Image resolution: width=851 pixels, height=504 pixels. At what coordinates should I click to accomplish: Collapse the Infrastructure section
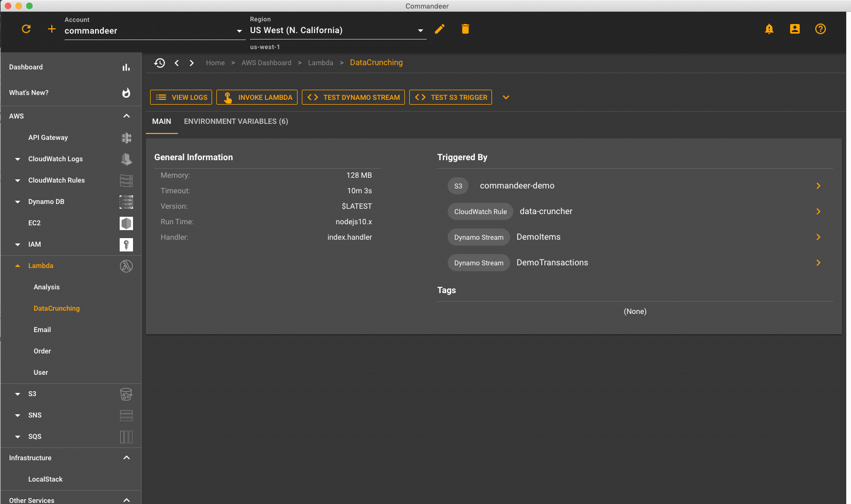[x=127, y=458]
